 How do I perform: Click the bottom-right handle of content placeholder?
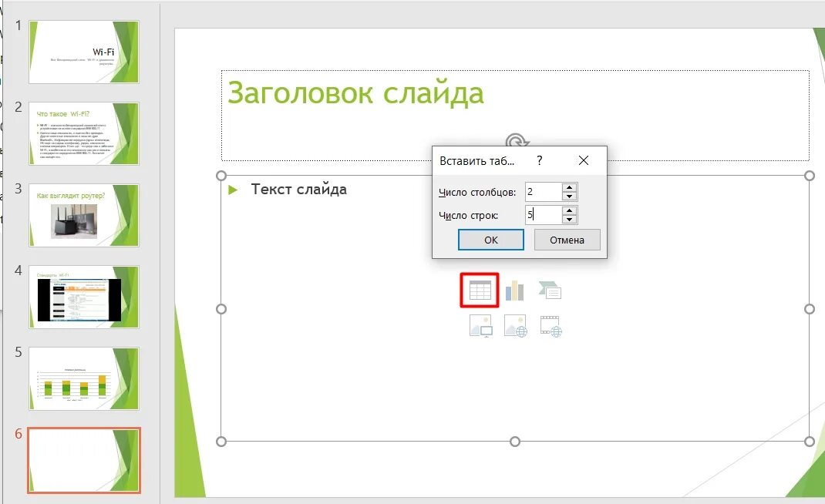point(810,442)
